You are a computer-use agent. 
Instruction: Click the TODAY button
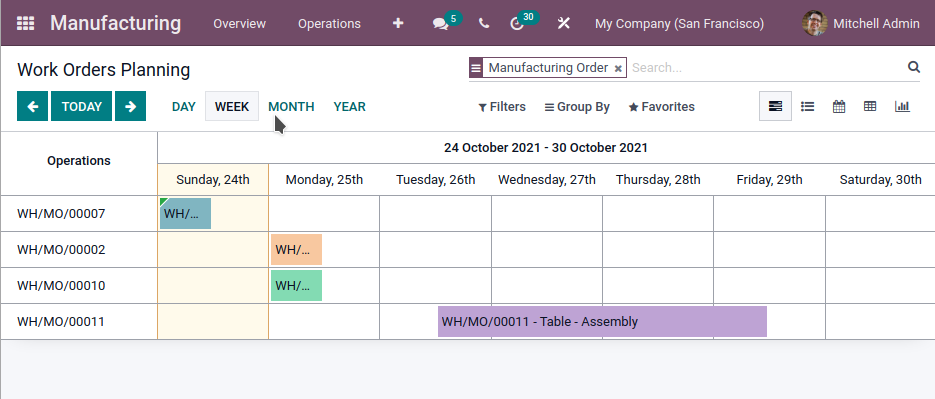click(x=81, y=106)
